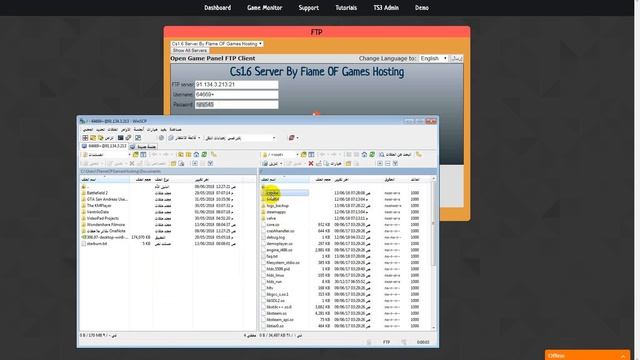Click the parent directory icon atop remote file list
Image resolution: width=640 pixels, height=360 pixels.
point(263,187)
